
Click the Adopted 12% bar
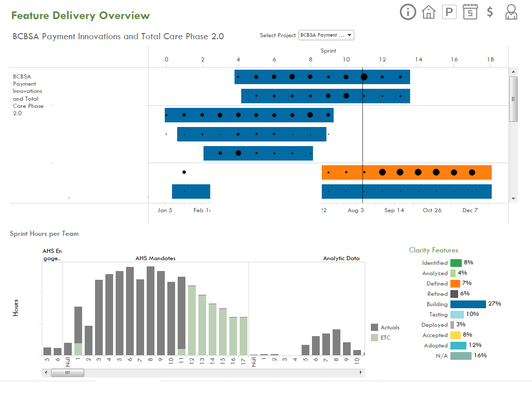click(x=458, y=345)
